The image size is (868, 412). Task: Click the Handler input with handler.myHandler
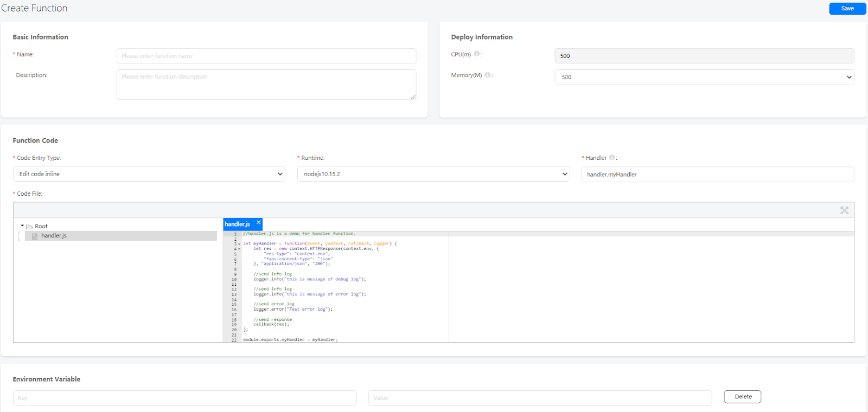tap(718, 175)
